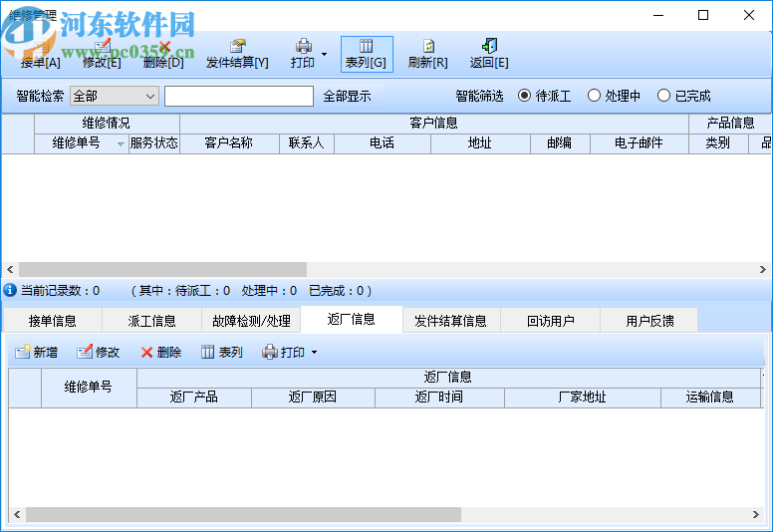The width and height of the screenshot is (773, 532).
Task: Click the 服务状态 column header
Action: point(154,143)
